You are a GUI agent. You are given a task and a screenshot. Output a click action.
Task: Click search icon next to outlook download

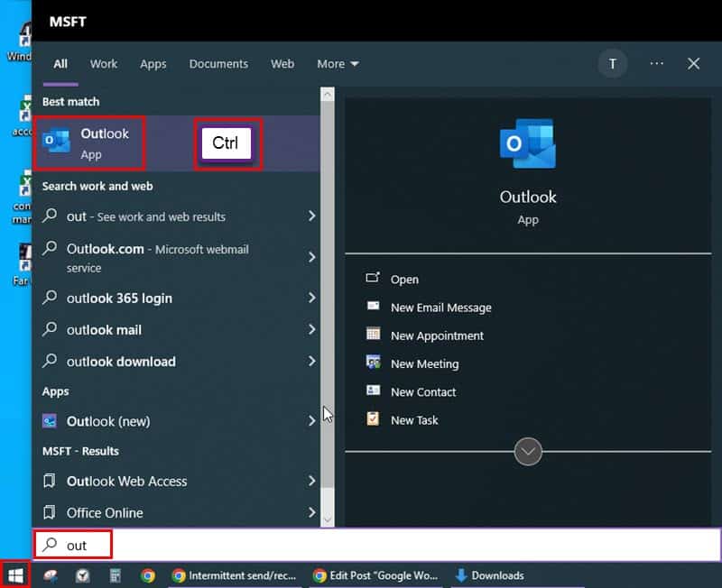click(50, 361)
